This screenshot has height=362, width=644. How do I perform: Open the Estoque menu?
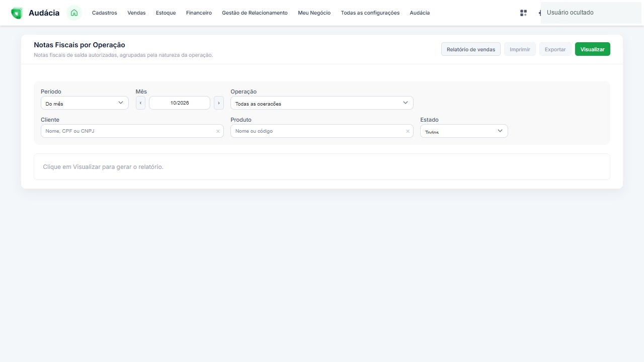click(166, 13)
